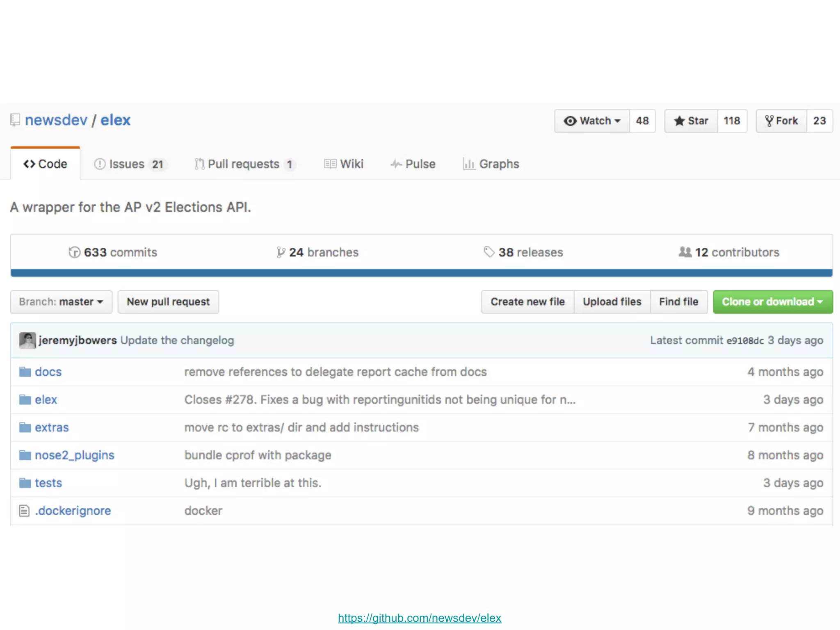Click the repository book icon beside newsdev

15,120
